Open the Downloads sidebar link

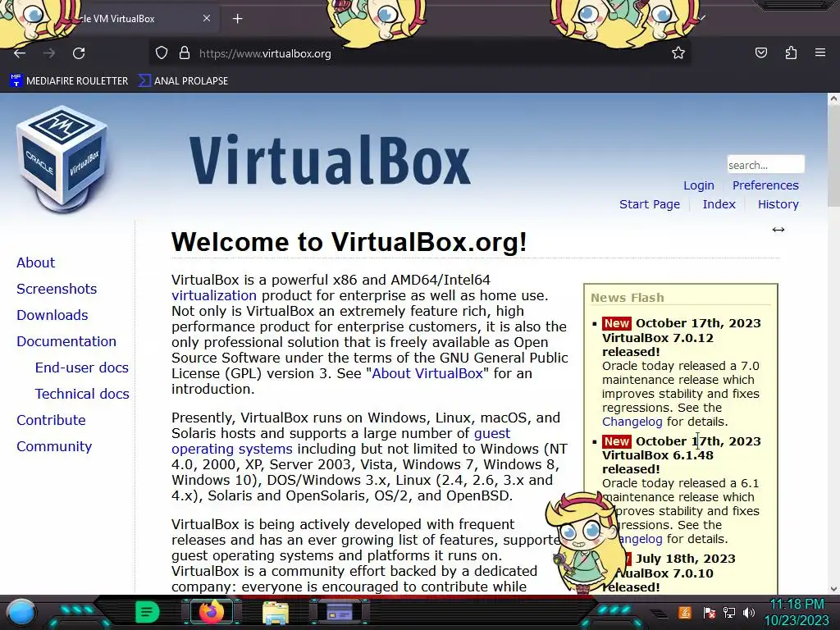pos(52,315)
